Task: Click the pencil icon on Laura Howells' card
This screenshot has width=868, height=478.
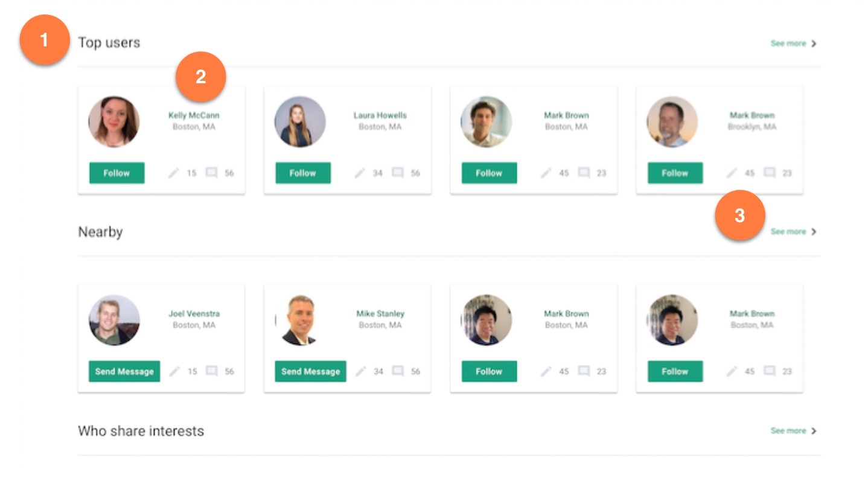Action: point(360,173)
